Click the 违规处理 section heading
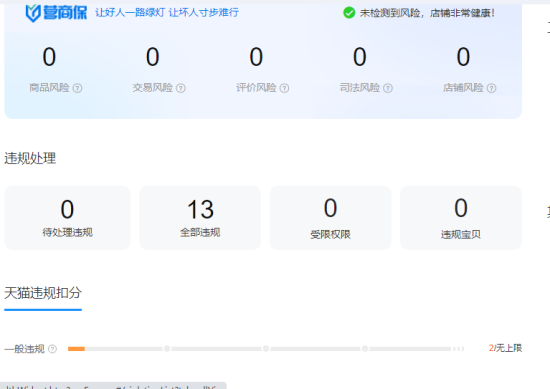 pos(30,159)
